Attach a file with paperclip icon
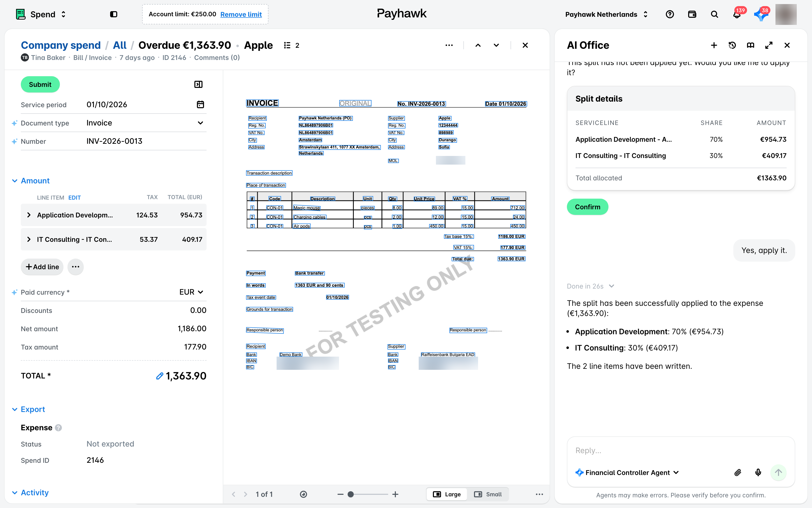The height and width of the screenshot is (508, 812). pyautogui.click(x=737, y=473)
